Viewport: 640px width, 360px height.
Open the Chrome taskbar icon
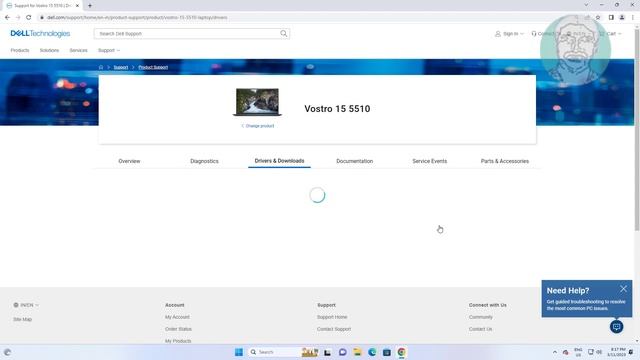point(401,352)
